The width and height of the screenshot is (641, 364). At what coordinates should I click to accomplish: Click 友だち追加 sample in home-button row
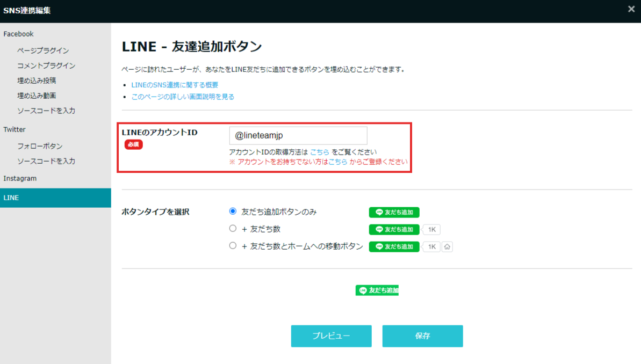pos(394,247)
